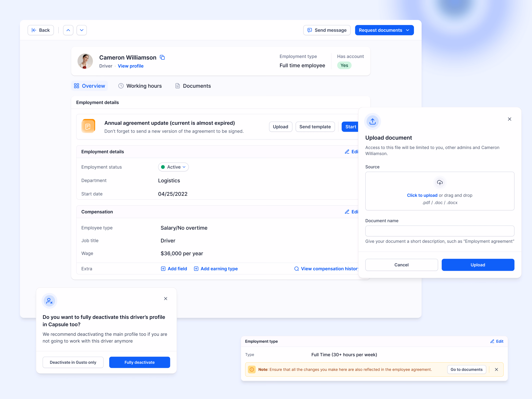Close the deactivate driver dialog
Image resolution: width=532 pixels, height=399 pixels.
[x=165, y=298]
